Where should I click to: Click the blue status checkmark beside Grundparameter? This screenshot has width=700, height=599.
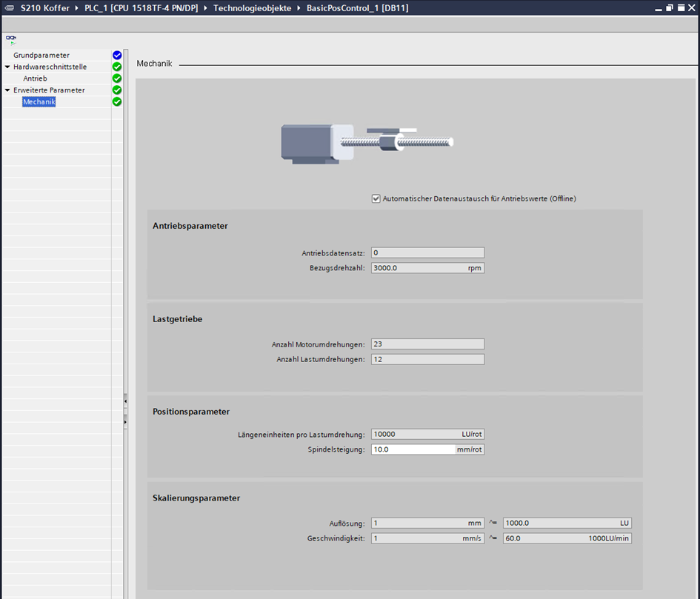click(x=117, y=56)
